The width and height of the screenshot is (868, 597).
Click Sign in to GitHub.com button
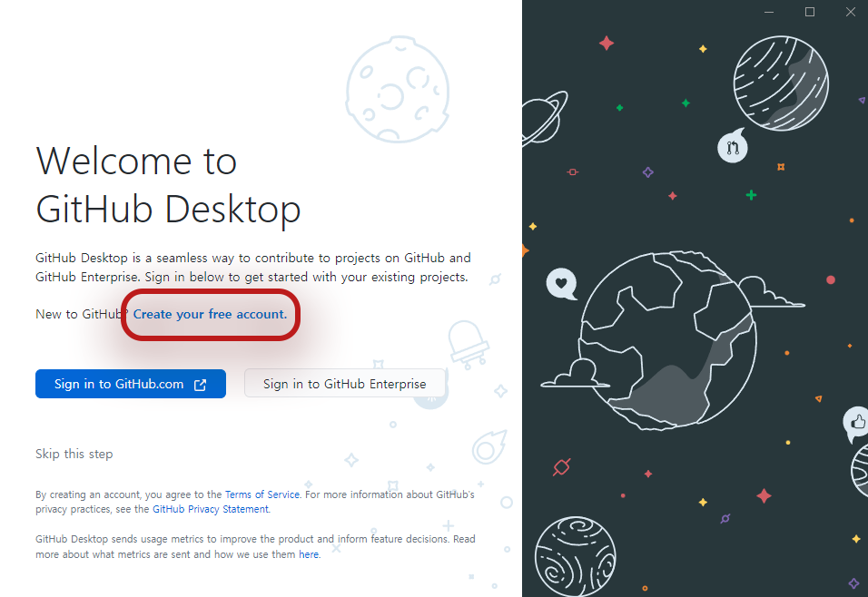[x=131, y=384]
